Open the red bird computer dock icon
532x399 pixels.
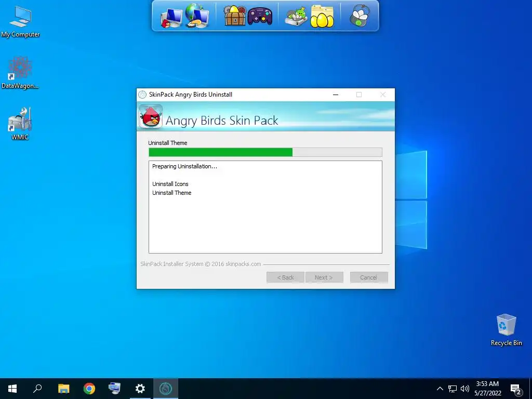point(171,17)
